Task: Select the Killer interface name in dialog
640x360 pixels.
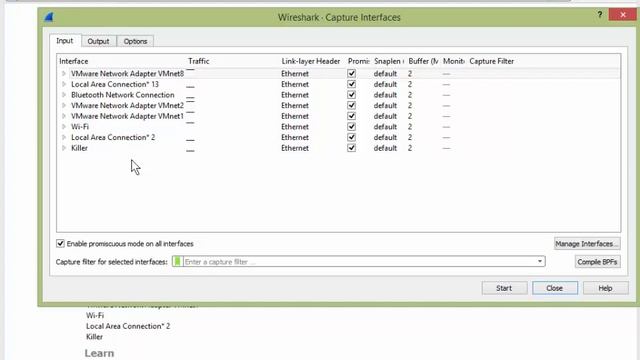Action: coord(79,148)
